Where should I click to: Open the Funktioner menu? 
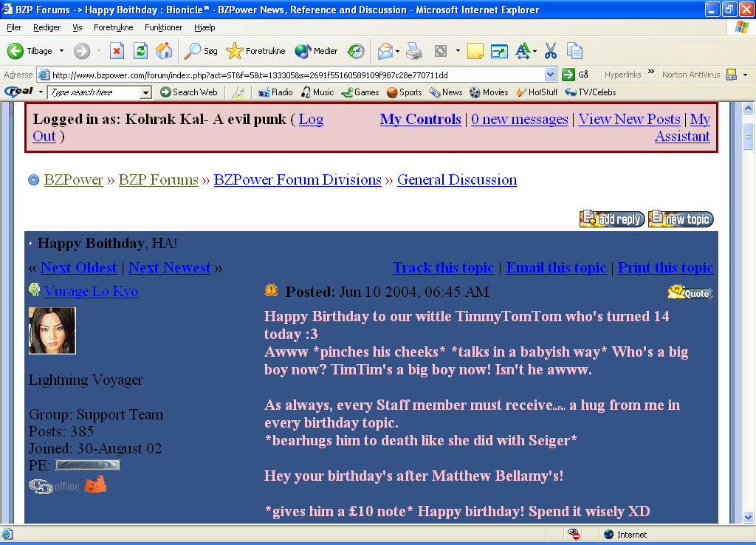(x=163, y=27)
